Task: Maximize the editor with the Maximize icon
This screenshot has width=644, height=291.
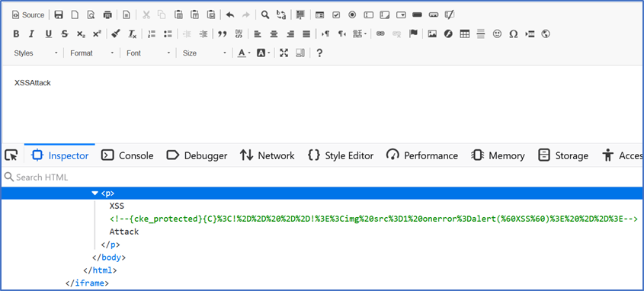Action: coord(284,53)
